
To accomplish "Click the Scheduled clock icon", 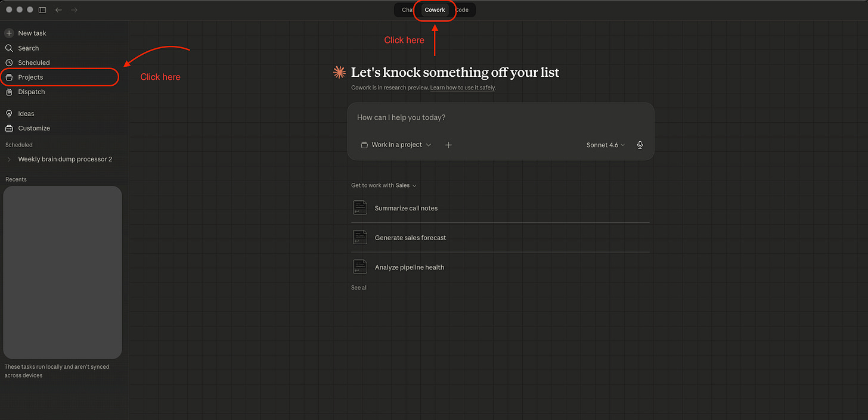I will click(9, 63).
